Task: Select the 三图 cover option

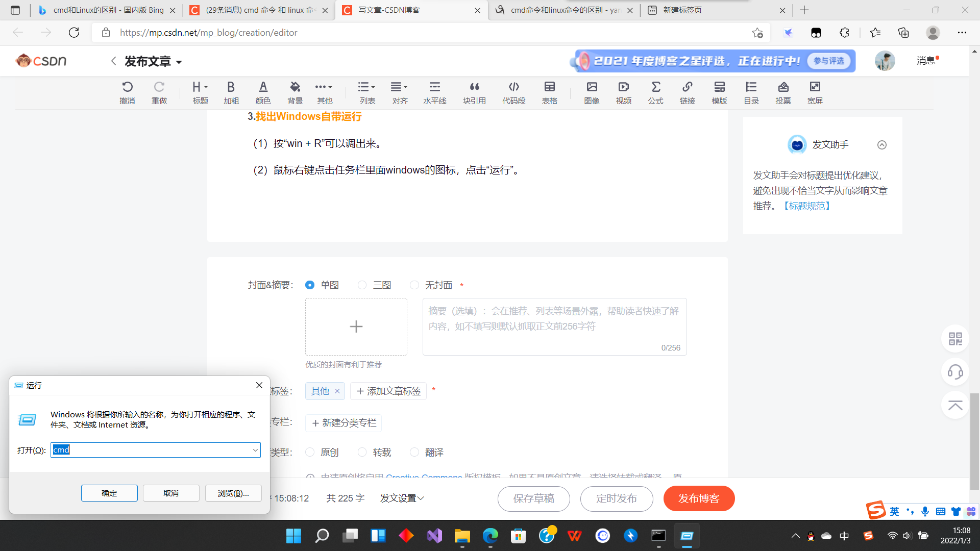Action: tap(362, 285)
